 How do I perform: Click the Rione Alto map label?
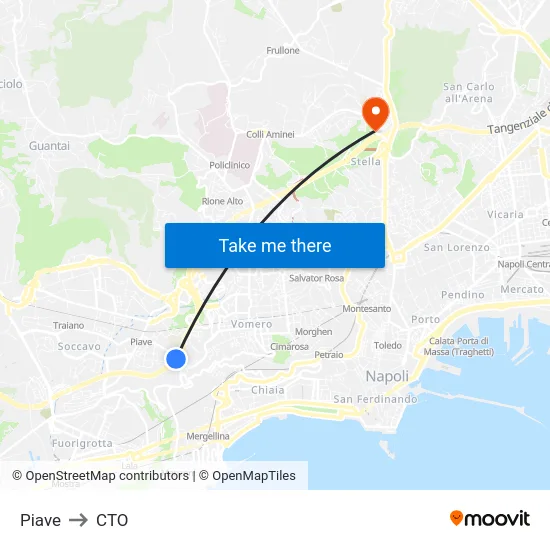pyautogui.click(x=222, y=201)
